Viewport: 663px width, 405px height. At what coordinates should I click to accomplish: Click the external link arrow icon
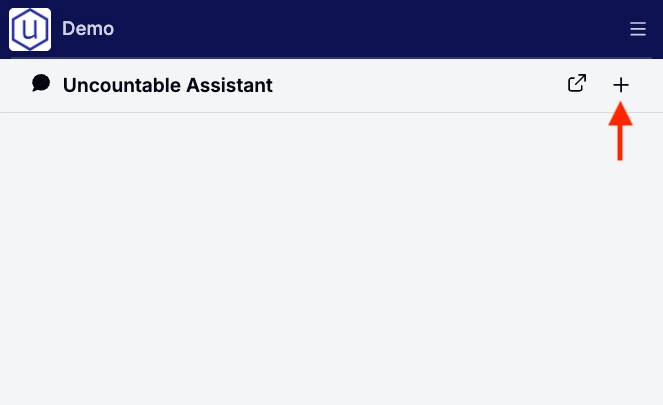click(577, 84)
